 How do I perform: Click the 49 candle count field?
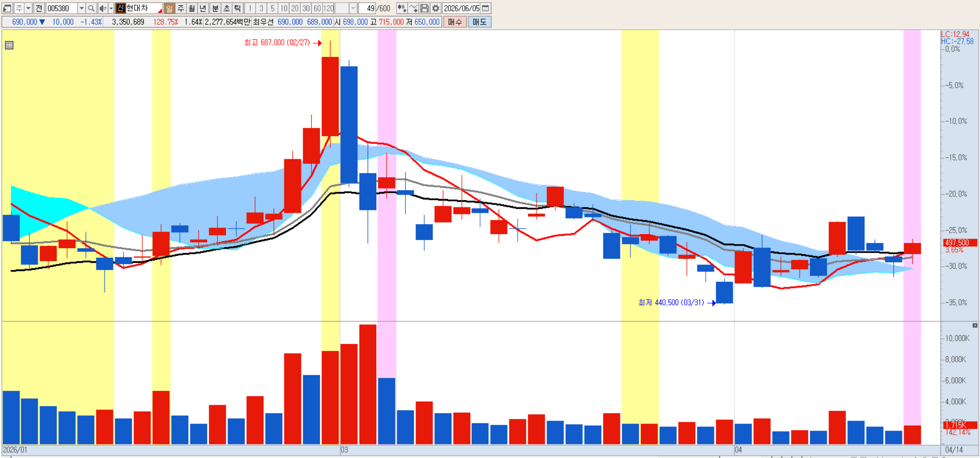pos(367,8)
